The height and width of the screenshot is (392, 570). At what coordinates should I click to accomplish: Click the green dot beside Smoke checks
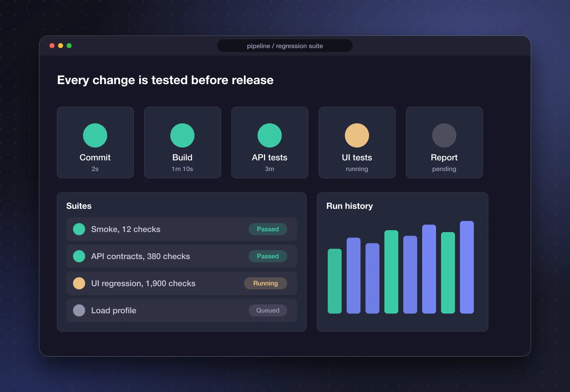point(79,229)
